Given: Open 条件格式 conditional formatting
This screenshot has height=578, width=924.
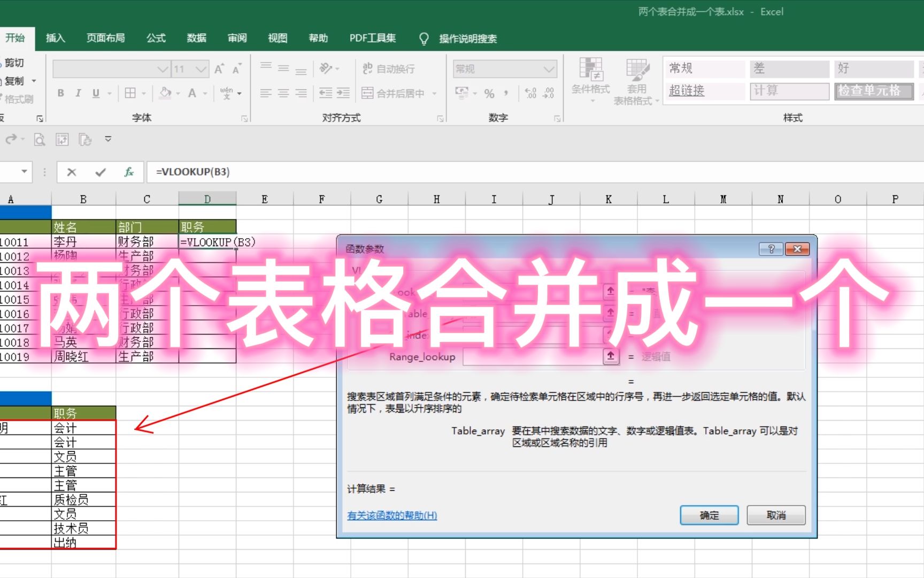Looking at the screenshot, I should pyautogui.click(x=590, y=80).
